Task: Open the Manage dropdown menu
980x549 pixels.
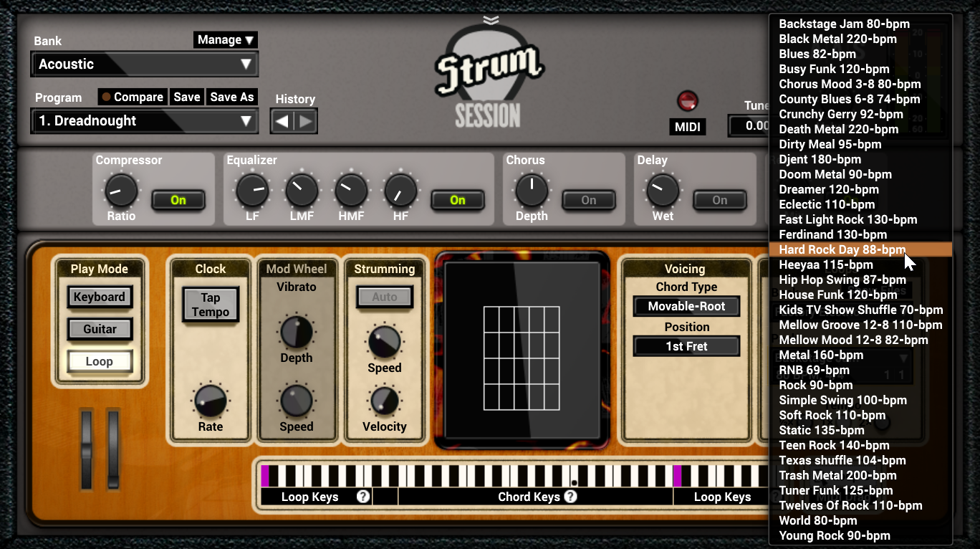Action: (x=225, y=39)
